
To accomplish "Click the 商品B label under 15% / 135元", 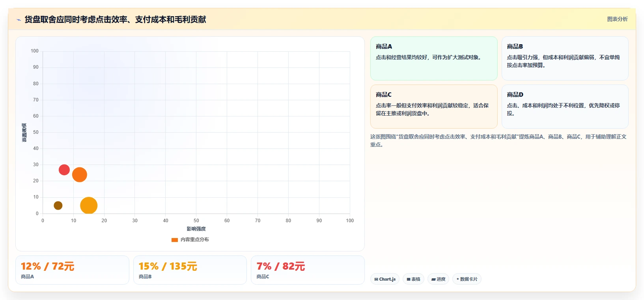I will [145, 277].
